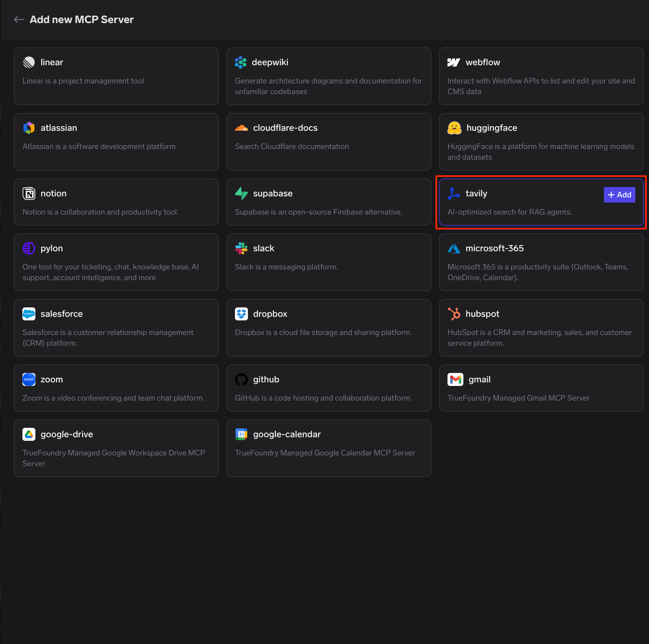Image resolution: width=649 pixels, height=644 pixels.
Task: Choose the gmail server title
Action: 479,379
